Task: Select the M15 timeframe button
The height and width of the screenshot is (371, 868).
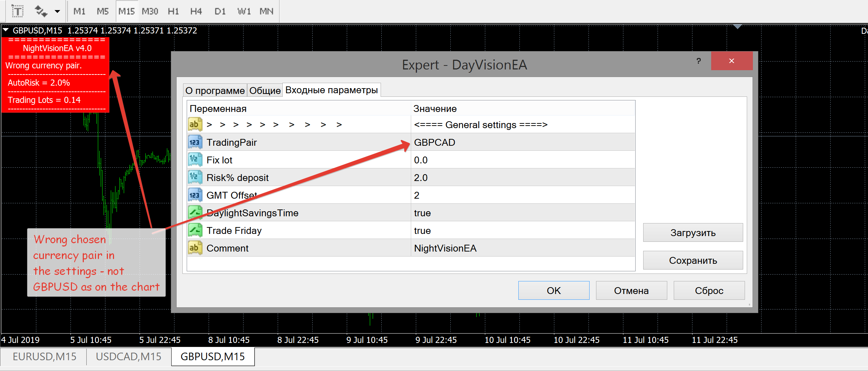Action: 126,11
